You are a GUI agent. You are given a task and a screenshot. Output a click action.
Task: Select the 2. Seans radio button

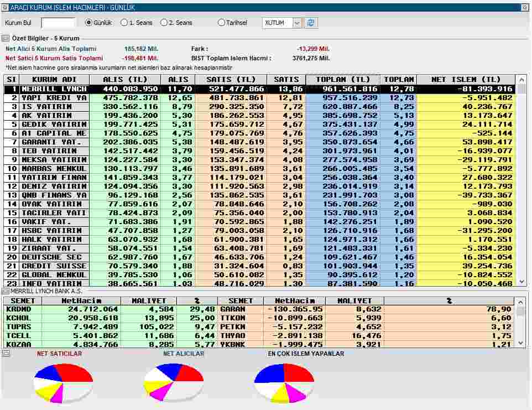coord(164,23)
